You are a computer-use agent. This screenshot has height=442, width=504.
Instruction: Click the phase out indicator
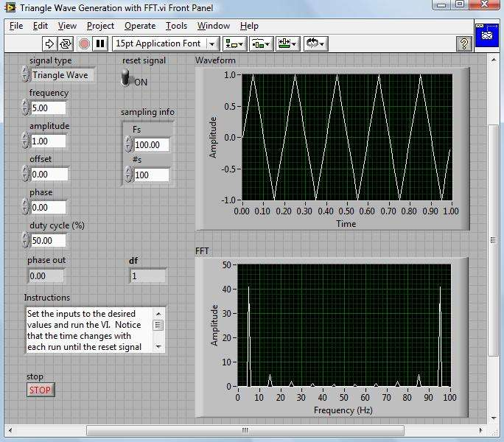(46, 276)
